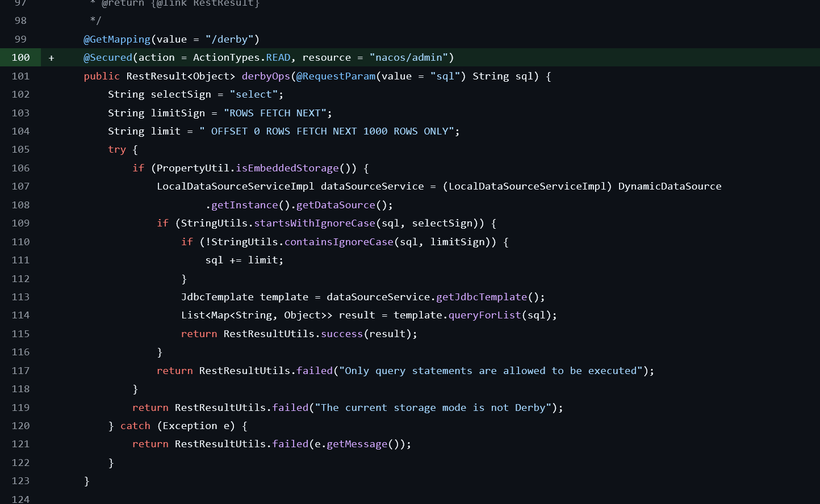Click line number 100 in the gutter

pyautogui.click(x=20, y=57)
